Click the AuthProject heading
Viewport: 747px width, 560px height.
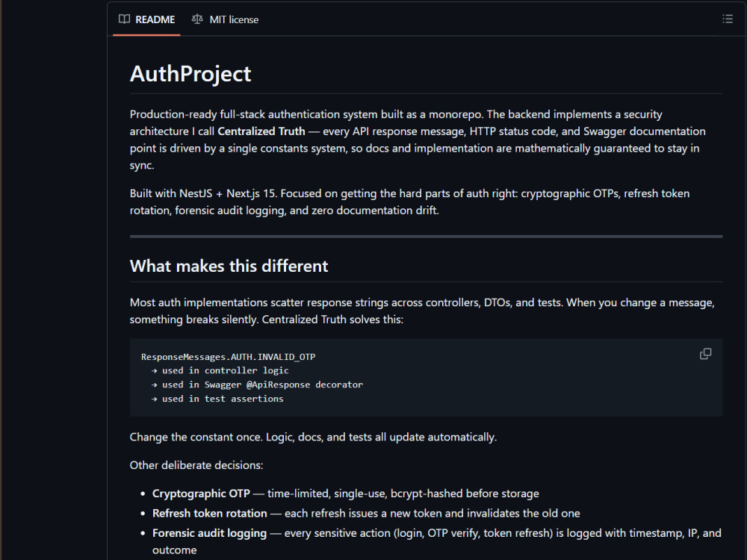click(190, 74)
